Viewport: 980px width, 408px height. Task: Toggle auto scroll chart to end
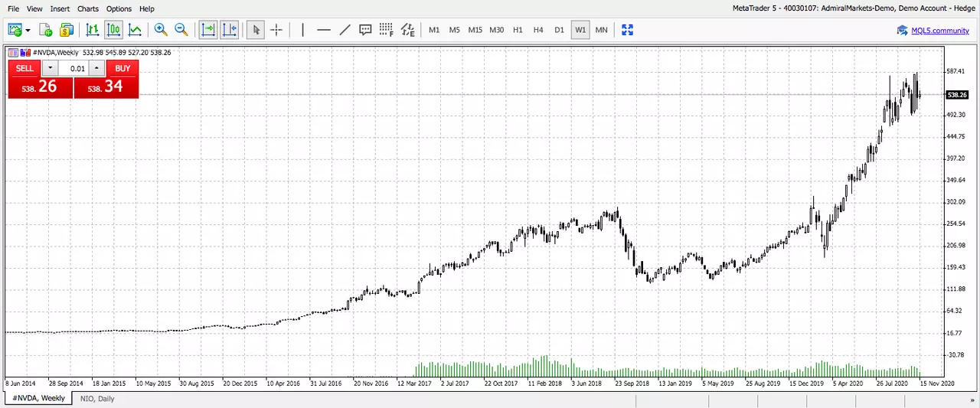pyautogui.click(x=208, y=30)
